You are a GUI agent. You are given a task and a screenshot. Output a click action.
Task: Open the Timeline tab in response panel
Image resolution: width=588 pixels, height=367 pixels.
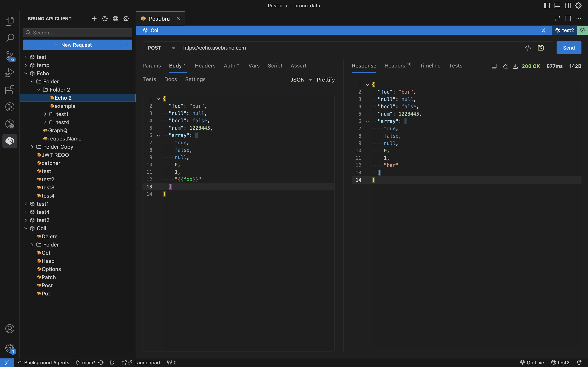pos(430,65)
